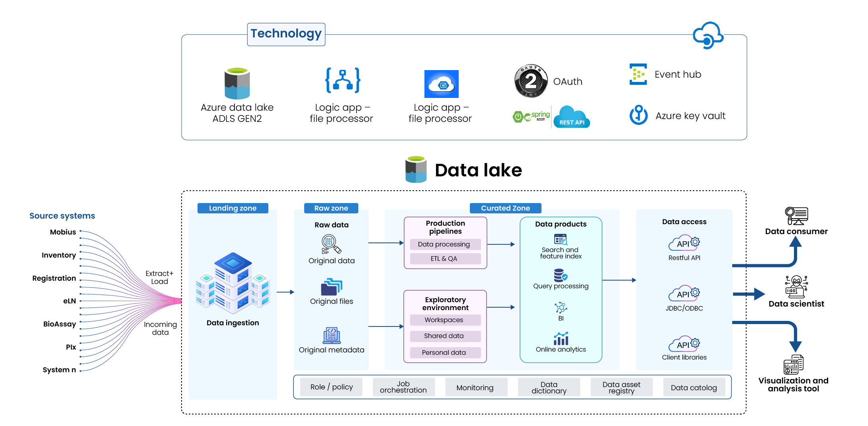Click the Data consumer monitor icon
This screenshot has width=868, height=426.
coord(796,216)
